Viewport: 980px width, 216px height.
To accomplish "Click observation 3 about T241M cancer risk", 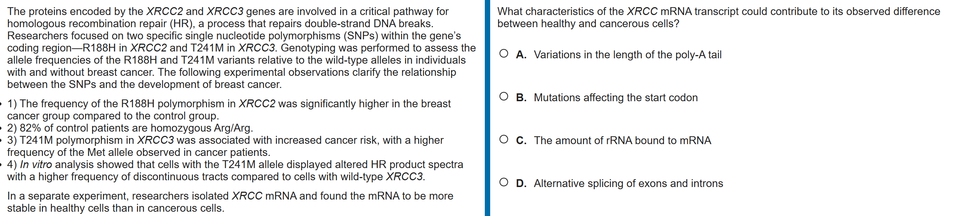I will click(x=225, y=146).
